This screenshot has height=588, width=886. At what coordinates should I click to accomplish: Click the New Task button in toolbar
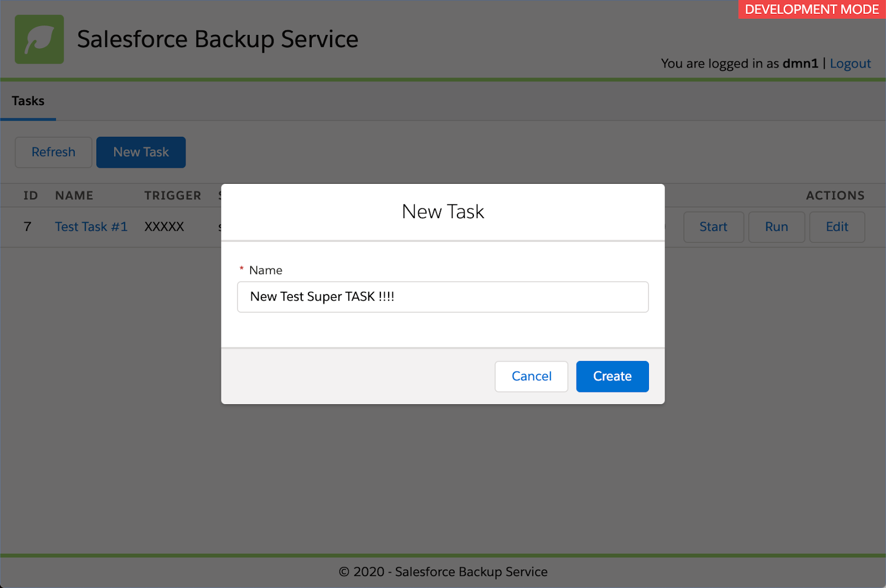point(141,152)
